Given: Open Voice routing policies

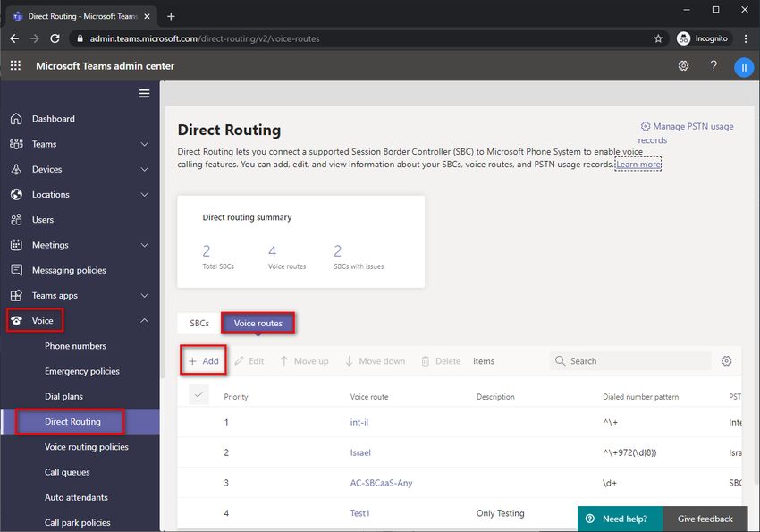Looking at the screenshot, I should [x=86, y=447].
